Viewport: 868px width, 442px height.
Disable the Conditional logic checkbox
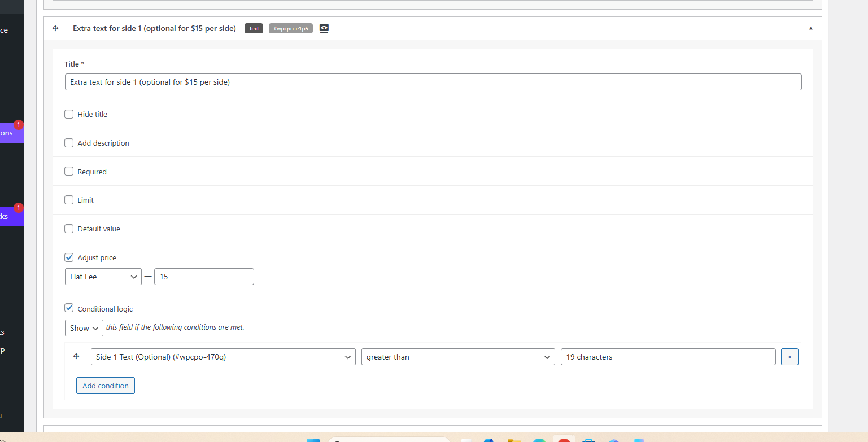(69, 308)
